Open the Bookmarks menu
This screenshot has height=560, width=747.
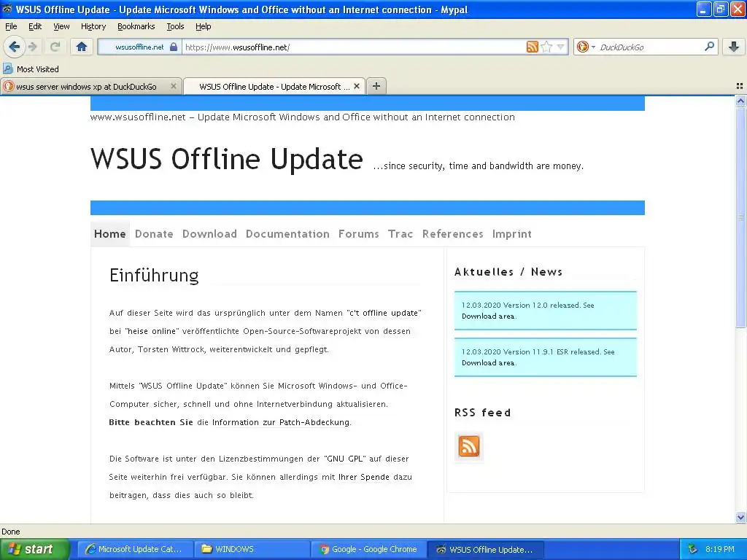tap(136, 26)
